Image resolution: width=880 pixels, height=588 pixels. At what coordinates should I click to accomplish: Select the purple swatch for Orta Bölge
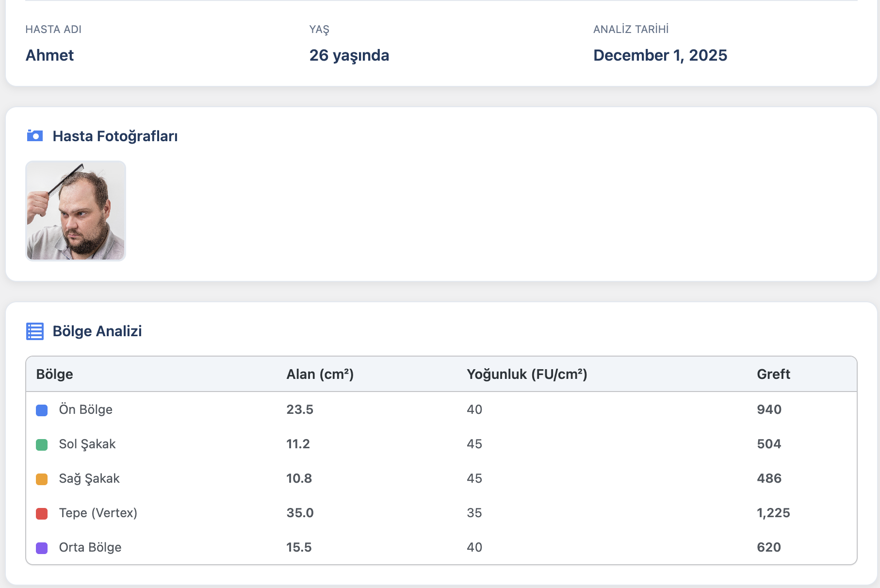pyautogui.click(x=42, y=548)
